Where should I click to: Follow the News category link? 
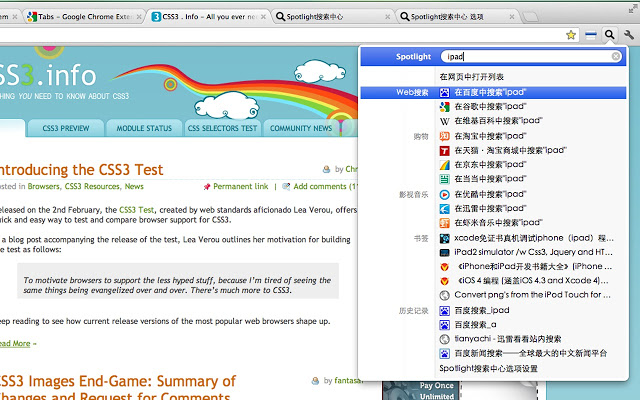(x=134, y=187)
